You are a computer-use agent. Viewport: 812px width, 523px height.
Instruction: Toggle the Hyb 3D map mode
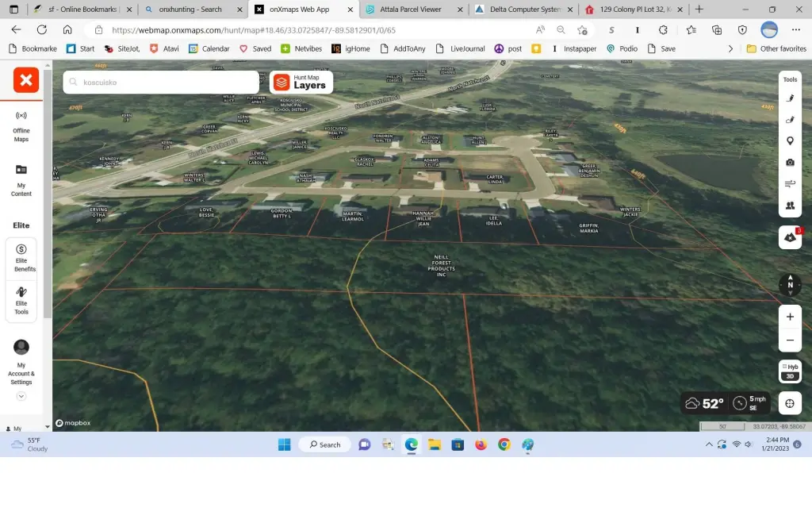(790, 371)
